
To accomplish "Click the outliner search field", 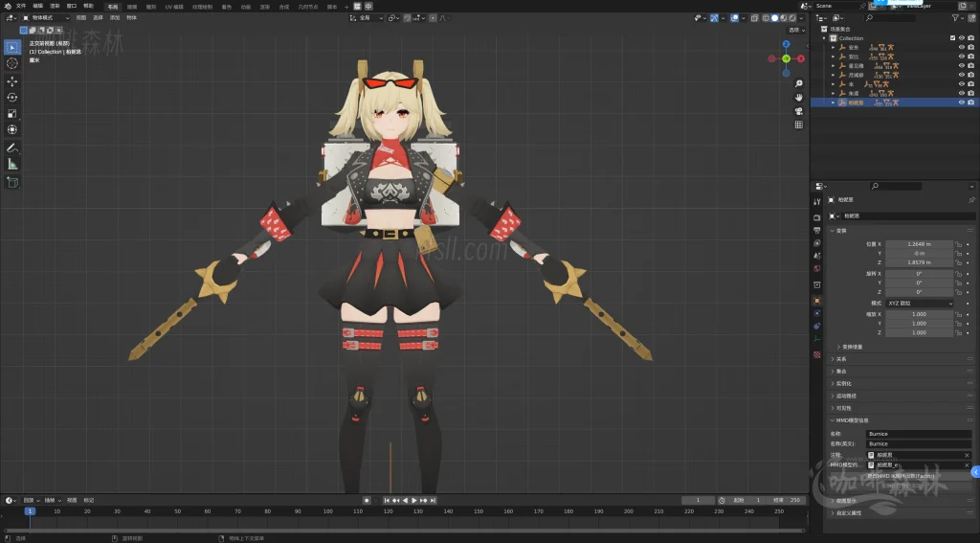I will (889, 18).
